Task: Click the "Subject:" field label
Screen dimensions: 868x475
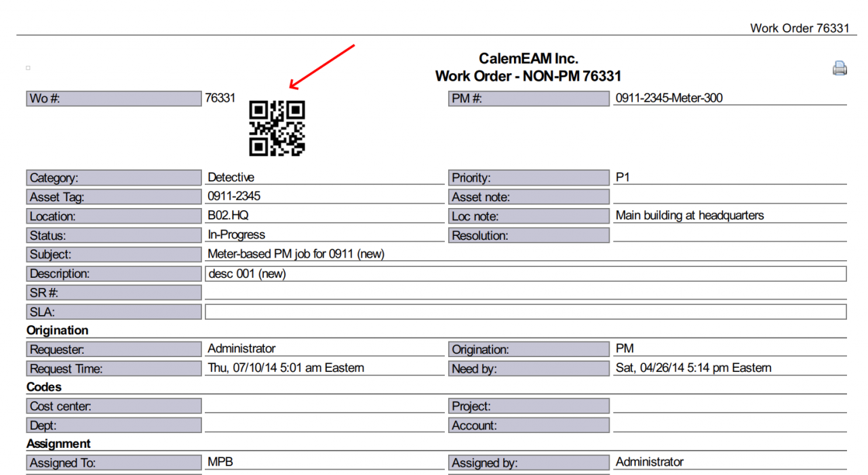Action: [x=114, y=255]
